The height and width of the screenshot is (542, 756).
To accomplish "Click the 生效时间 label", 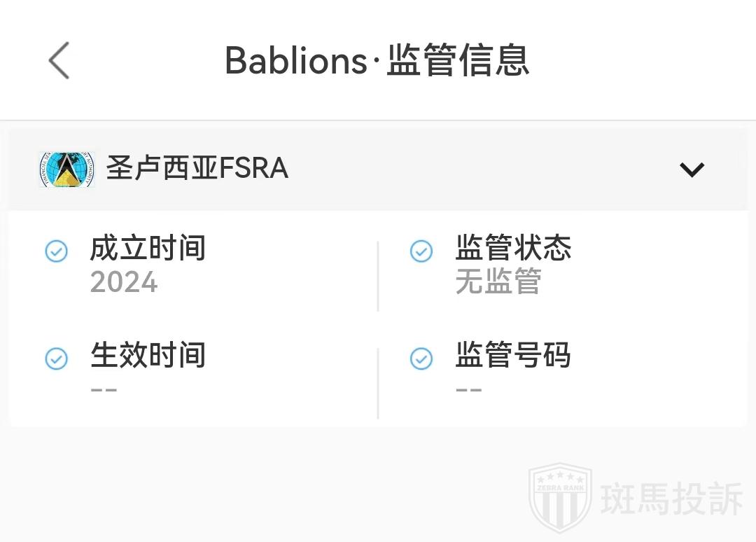I will tap(148, 356).
